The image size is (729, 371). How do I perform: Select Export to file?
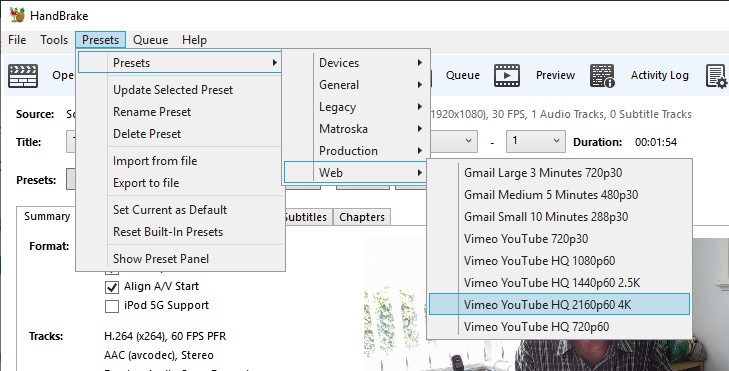[x=146, y=183]
